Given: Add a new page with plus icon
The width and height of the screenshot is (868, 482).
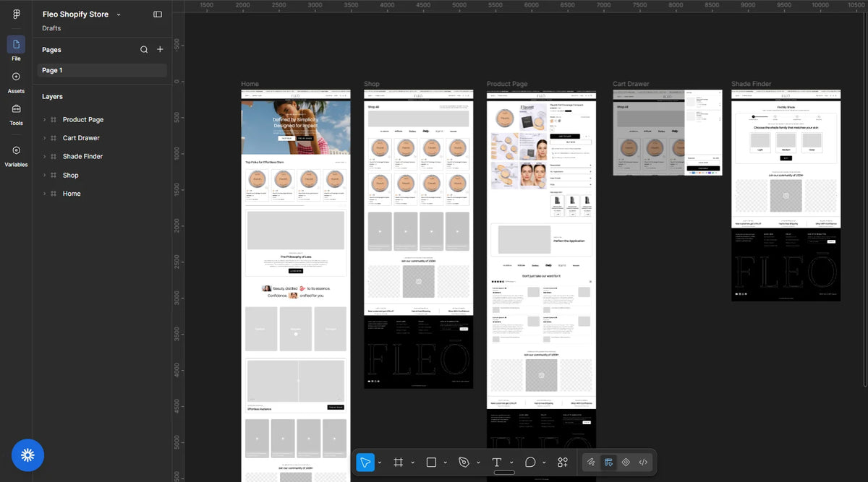Looking at the screenshot, I should coord(160,49).
